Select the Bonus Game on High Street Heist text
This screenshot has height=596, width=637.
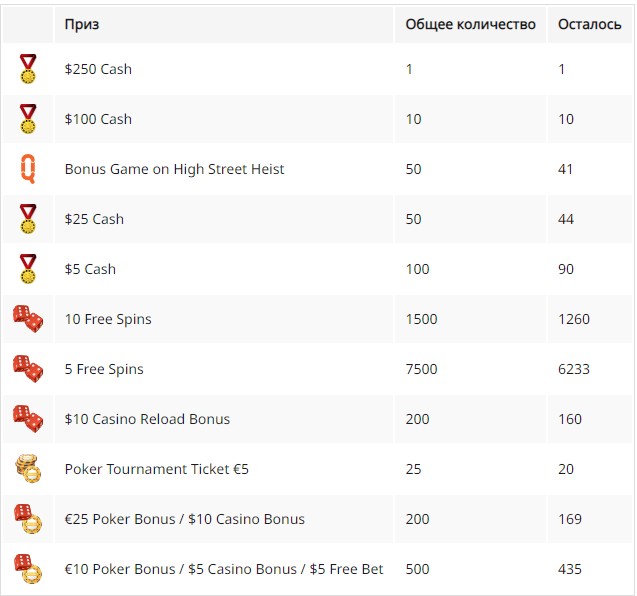click(x=174, y=169)
